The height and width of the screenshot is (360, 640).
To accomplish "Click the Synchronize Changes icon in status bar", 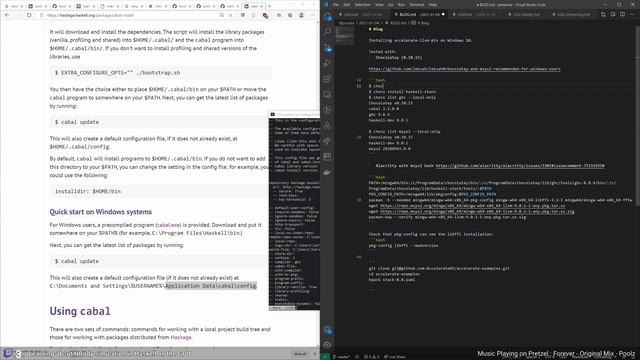I will [357, 356].
